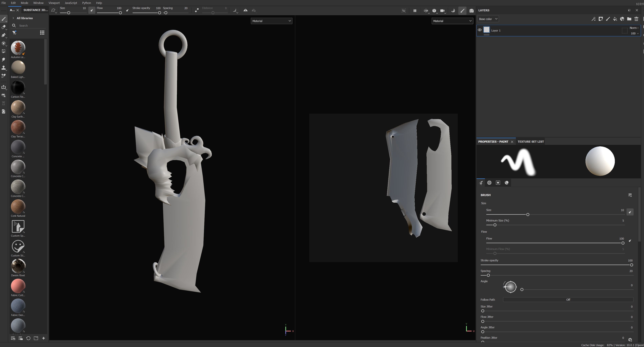Open the Viewport menu

(54, 3)
